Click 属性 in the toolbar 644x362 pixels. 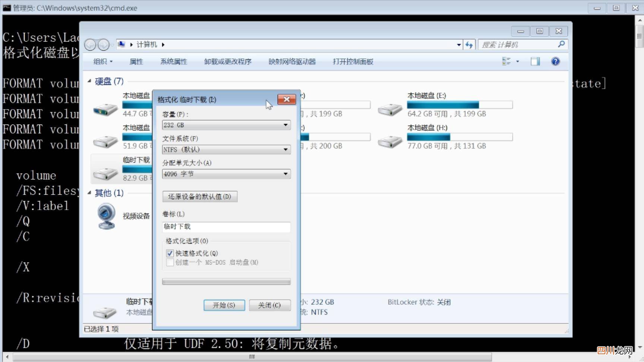click(136, 61)
